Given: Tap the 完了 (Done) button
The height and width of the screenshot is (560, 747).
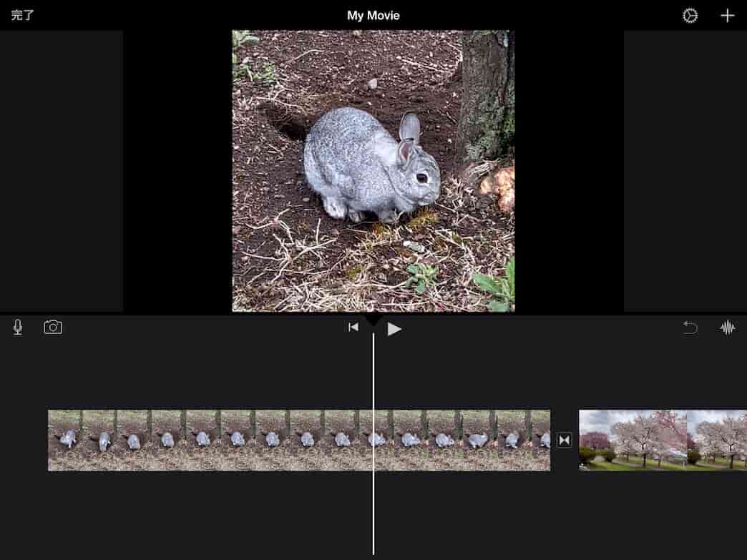Looking at the screenshot, I should tap(22, 15).
